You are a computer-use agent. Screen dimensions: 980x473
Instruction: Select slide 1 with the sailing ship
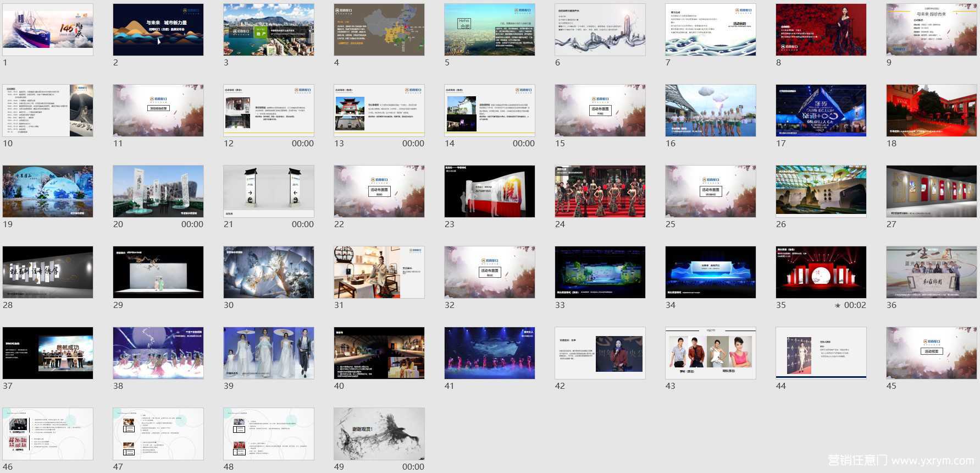[x=48, y=30]
